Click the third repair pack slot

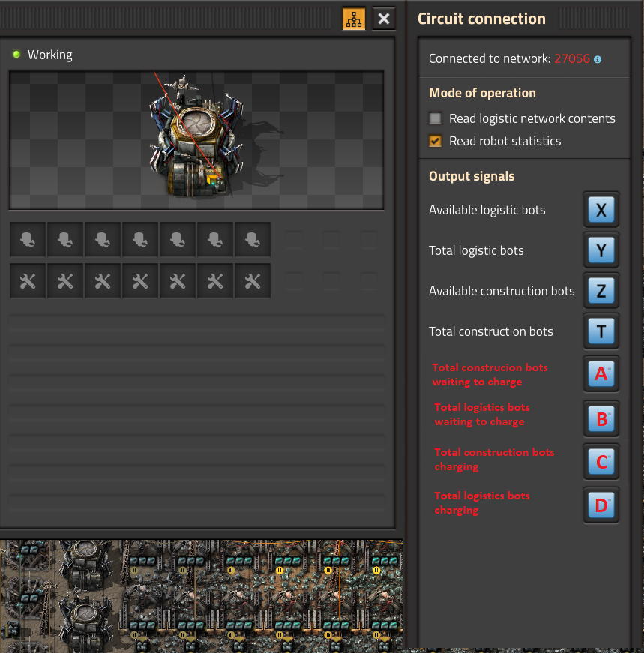click(x=103, y=281)
